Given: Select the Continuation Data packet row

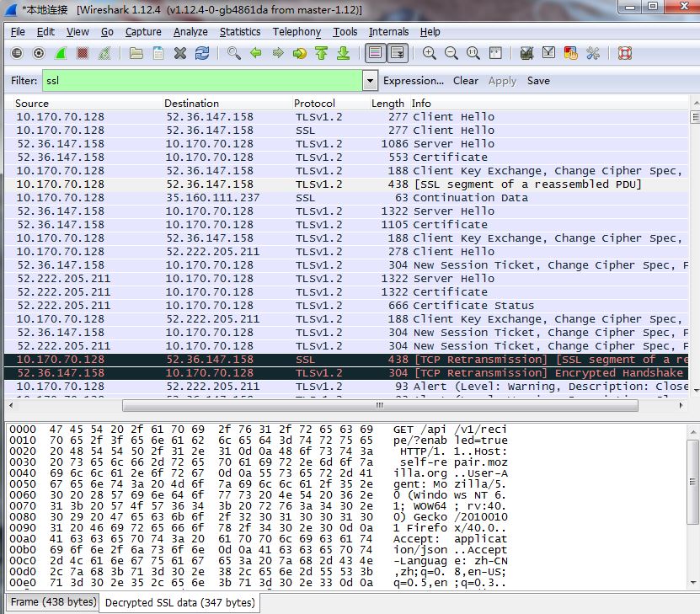Looking at the screenshot, I should [346, 198].
